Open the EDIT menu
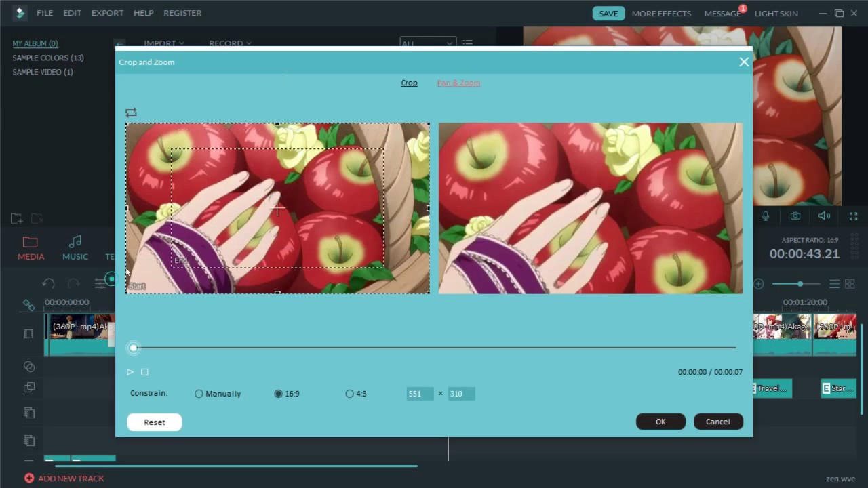 [72, 13]
